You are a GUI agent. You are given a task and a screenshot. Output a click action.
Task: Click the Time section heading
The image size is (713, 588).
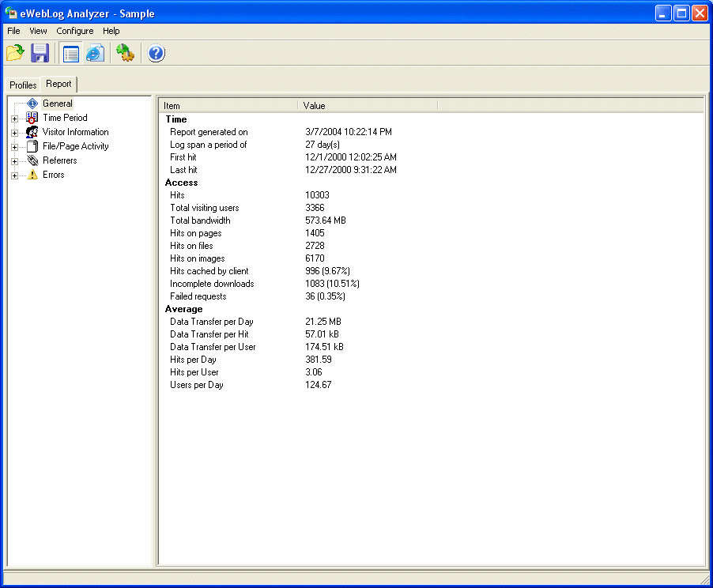point(176,119)
